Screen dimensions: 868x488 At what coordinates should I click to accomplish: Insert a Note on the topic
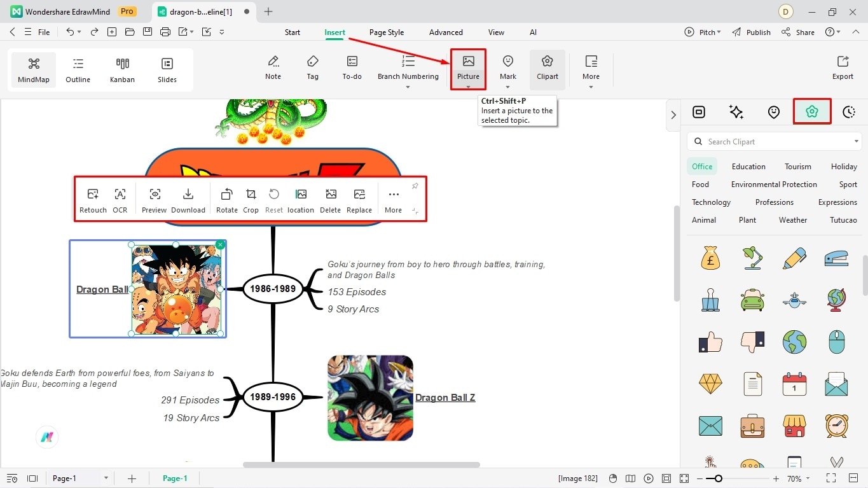point(273,68)
